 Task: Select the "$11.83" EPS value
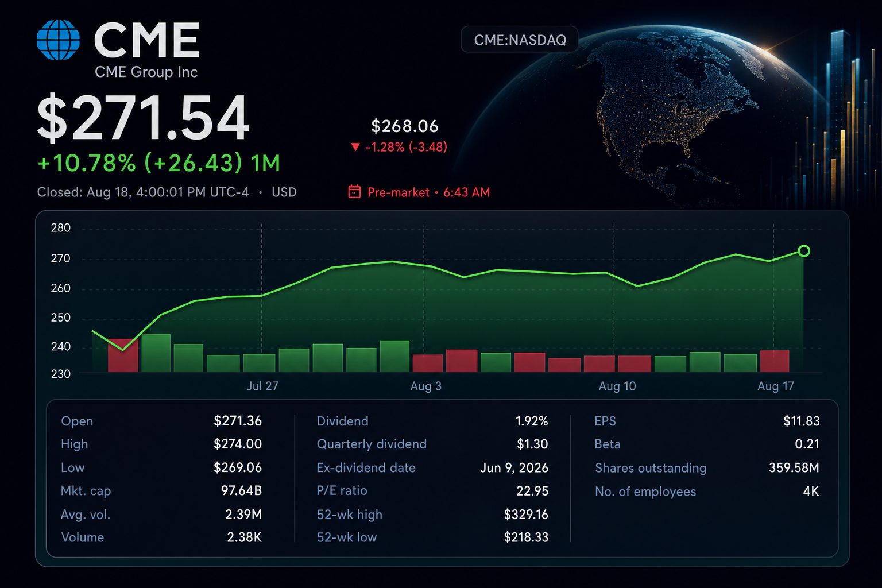(x=802, y=421)
